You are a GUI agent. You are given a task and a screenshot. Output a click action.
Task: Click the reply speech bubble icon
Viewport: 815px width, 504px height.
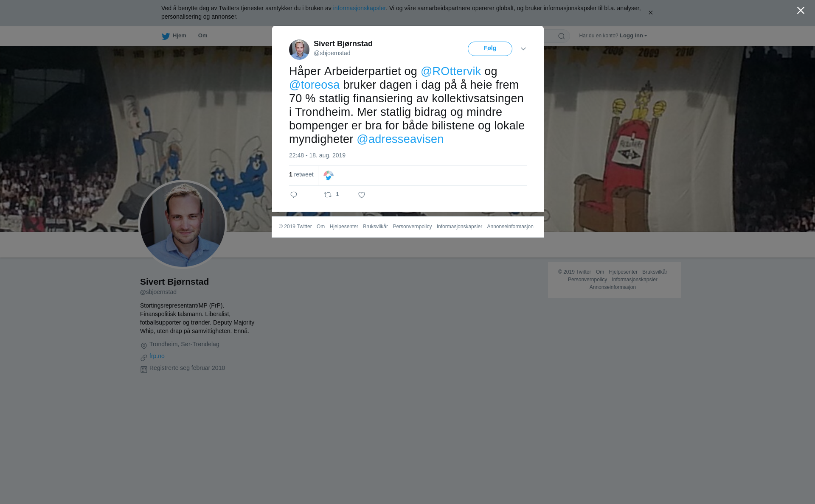click(x=294, y=195)
